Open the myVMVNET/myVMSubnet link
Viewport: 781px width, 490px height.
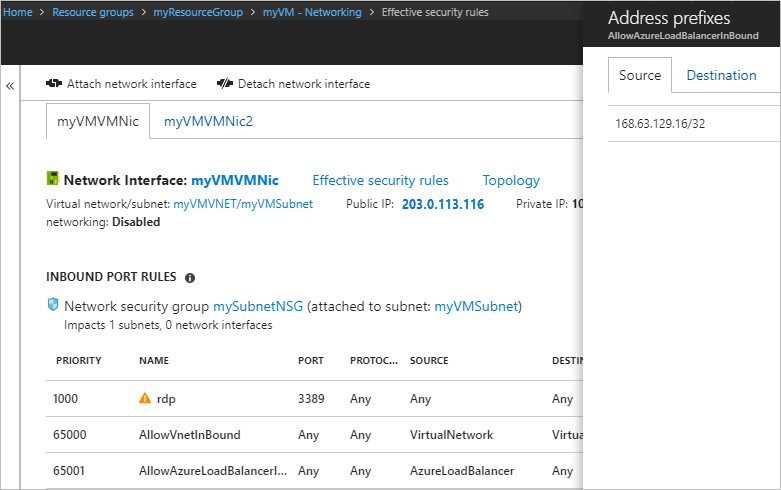click(x=243, y=204)
